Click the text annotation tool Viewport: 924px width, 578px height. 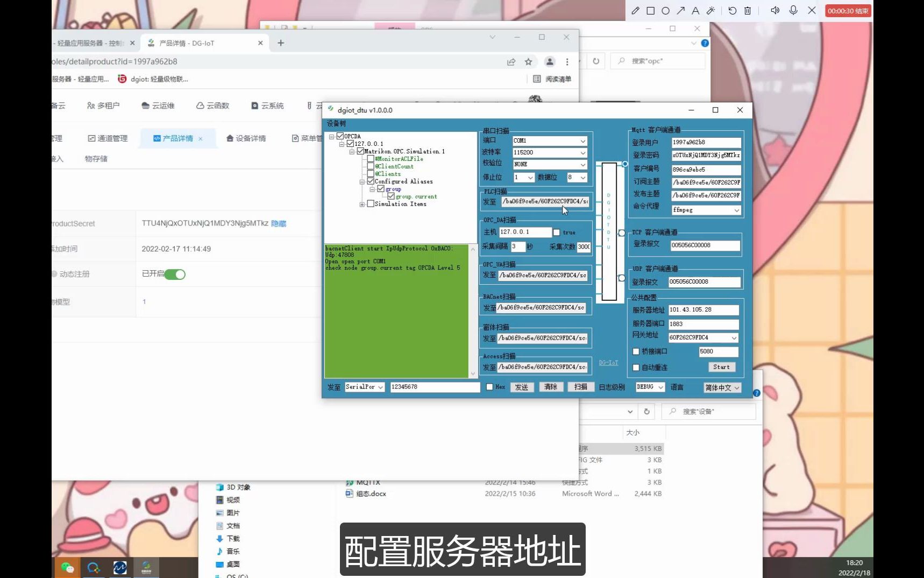click(x=695, y=11)
